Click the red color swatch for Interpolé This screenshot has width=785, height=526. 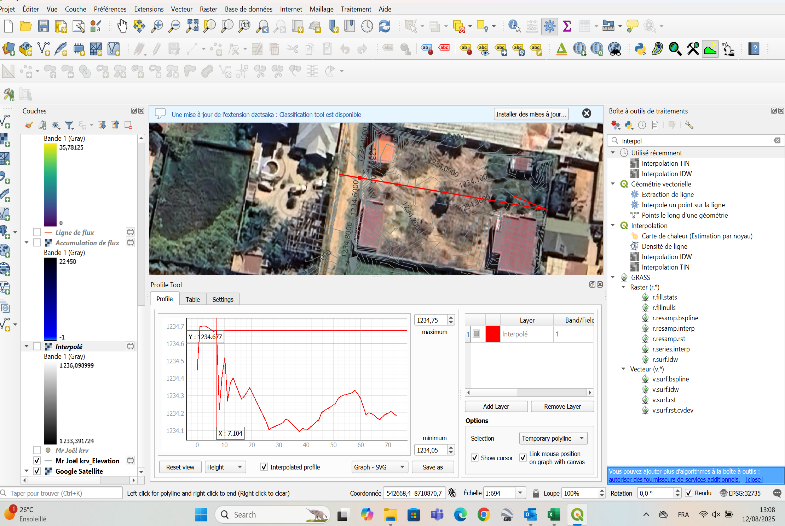pos(493,334)
